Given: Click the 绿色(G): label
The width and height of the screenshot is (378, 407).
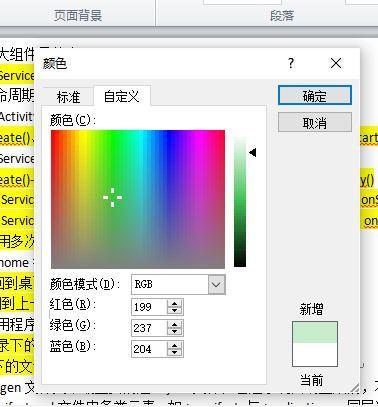Looking at the screenshot, I should [72, 325].
